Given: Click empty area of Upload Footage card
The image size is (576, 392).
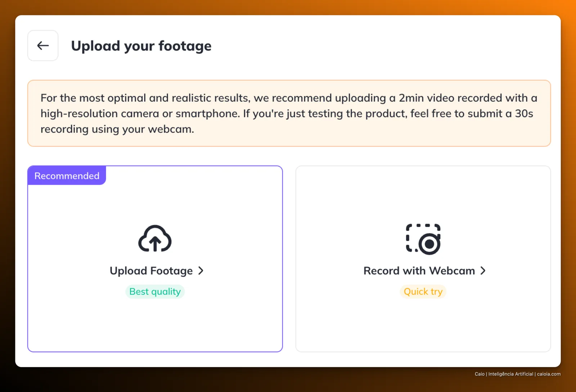Looking at the screenshot, I should [155, 324].
